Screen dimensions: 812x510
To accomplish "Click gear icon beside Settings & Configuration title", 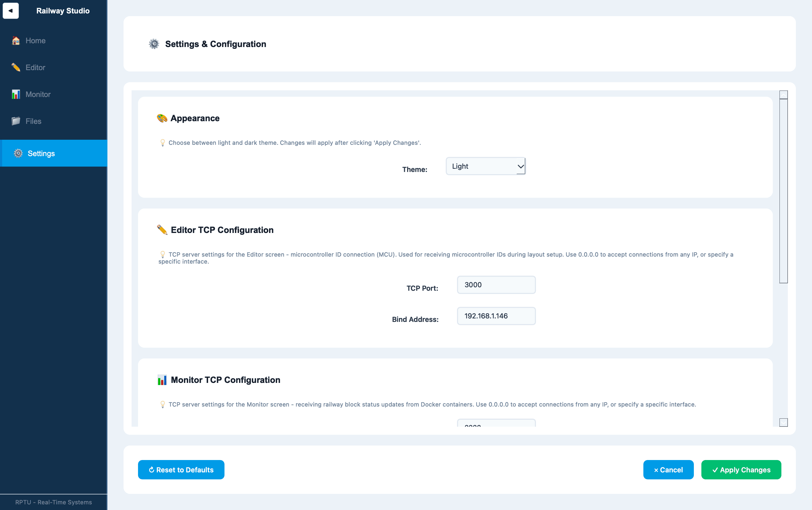I will pos(154,44).
